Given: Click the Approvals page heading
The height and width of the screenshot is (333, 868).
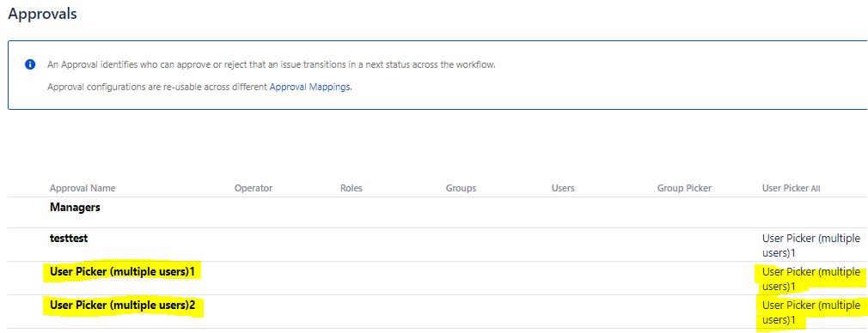Looking at the screenshot, I should tap(42, 14).
